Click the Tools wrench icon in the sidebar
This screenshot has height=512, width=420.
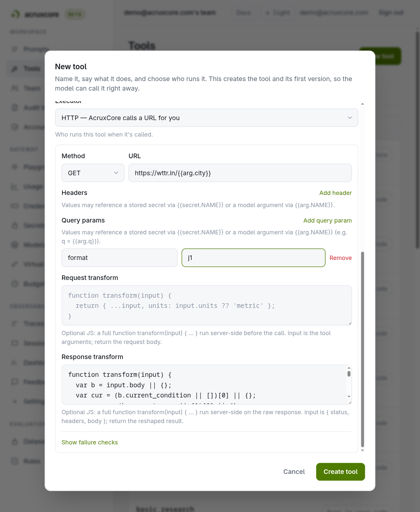[x=15, y=69]
